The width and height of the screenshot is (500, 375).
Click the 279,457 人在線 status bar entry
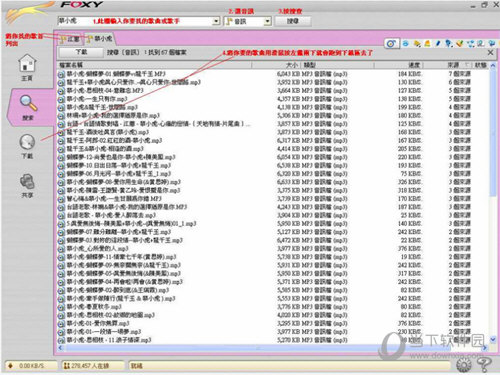tap(90, 366)
